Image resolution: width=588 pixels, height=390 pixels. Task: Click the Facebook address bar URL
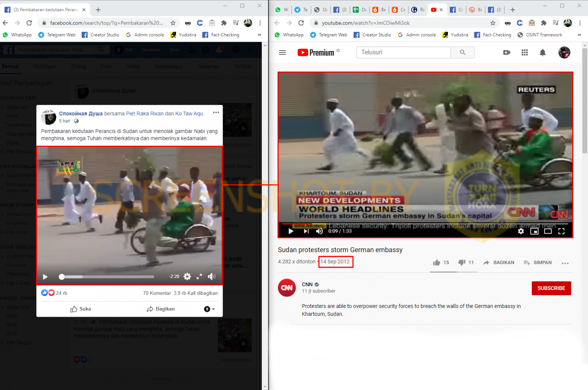[106, 23]
